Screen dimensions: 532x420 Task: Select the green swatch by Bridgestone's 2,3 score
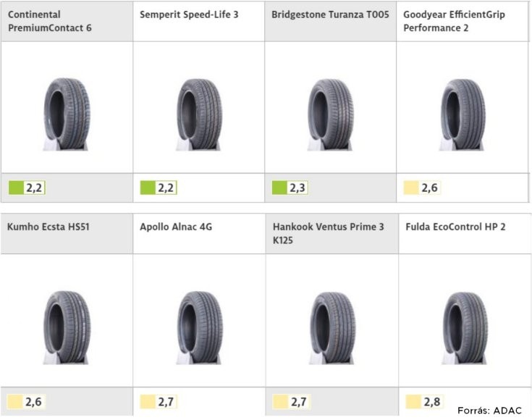279,188
